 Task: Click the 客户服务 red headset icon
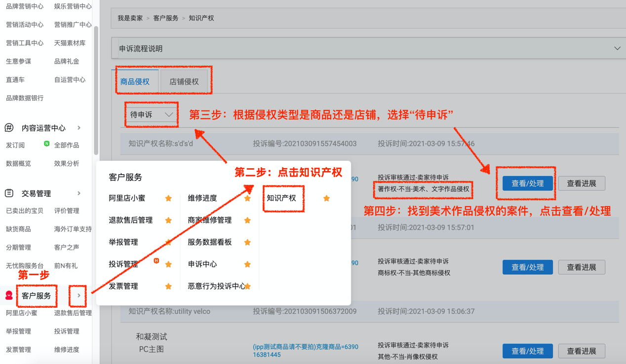click(x=9, y=296)
